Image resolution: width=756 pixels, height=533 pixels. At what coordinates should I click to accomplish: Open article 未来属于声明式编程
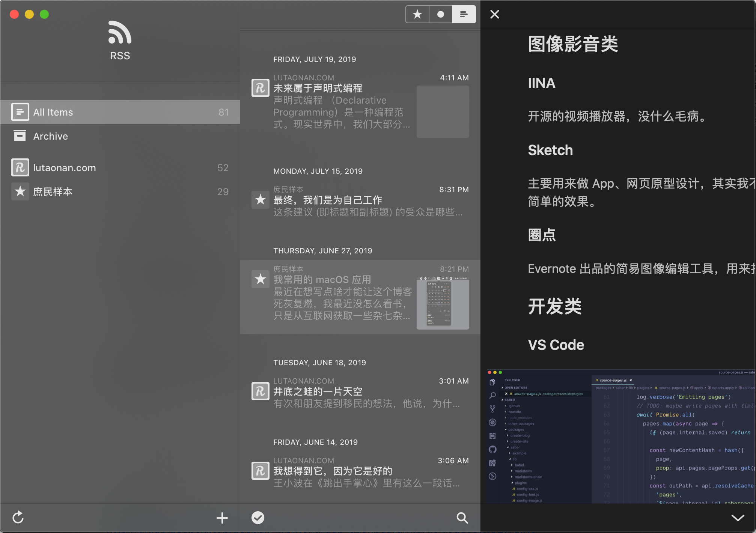click(x=318, y=88)
